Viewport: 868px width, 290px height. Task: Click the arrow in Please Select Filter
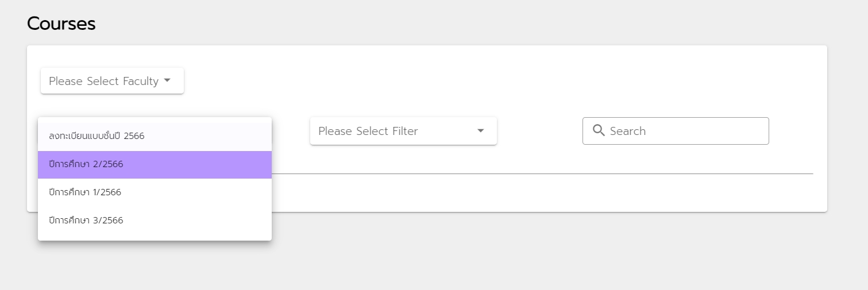(x=481, y=131)
